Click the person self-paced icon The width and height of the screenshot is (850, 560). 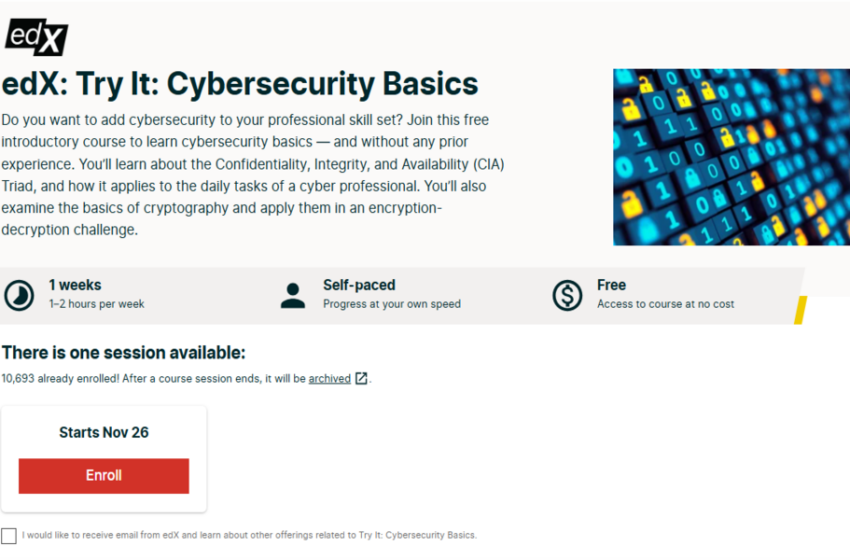pyautogui.click(x=293, y=295)
